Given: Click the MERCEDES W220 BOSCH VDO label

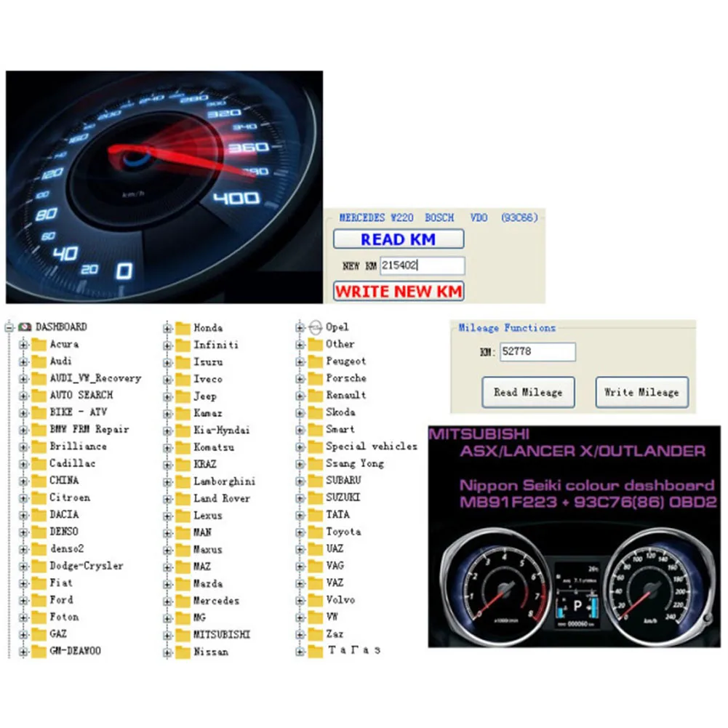Looking at the screenshot, I should click(439, 217).
